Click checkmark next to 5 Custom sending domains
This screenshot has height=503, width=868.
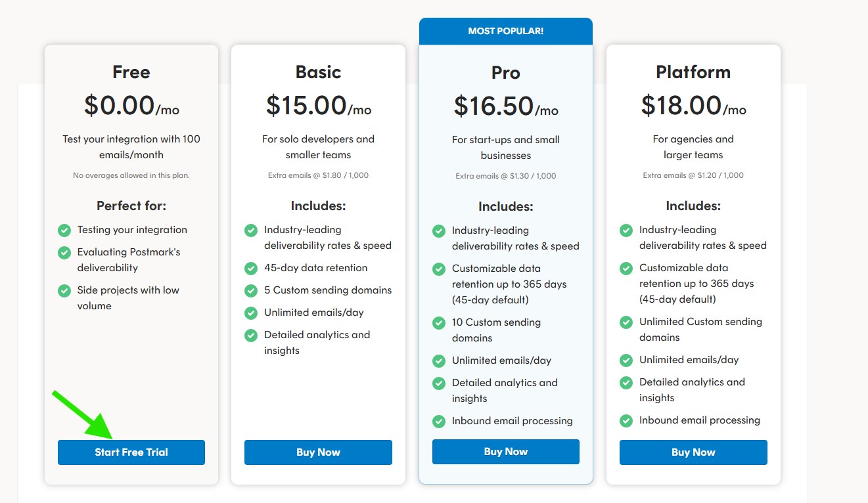tap(251, 291)
